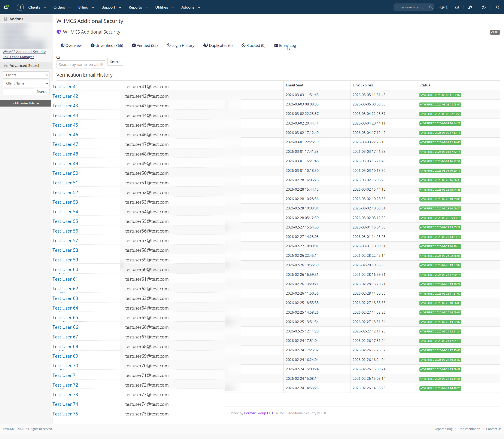The width and height of the screenshot is (504, 439).
Task: Open help using the question mark icon
Action: [x=484, y=7]
